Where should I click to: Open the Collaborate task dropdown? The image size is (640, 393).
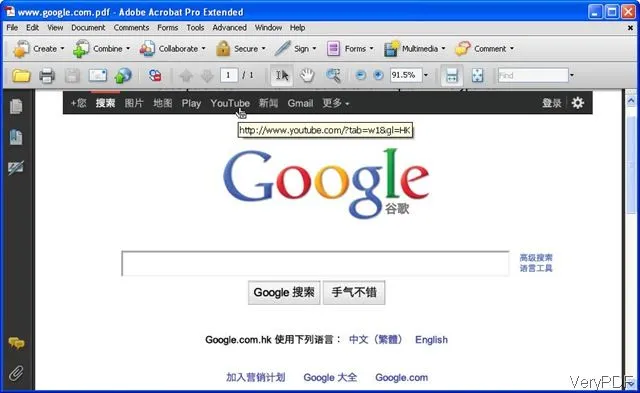coord(172,49)
